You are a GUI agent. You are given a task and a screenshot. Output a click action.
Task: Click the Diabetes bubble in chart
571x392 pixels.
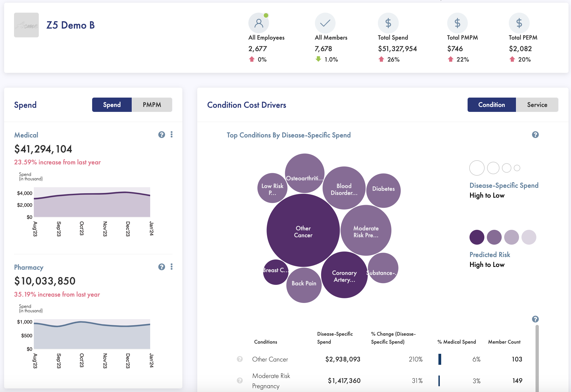point(383,190)
